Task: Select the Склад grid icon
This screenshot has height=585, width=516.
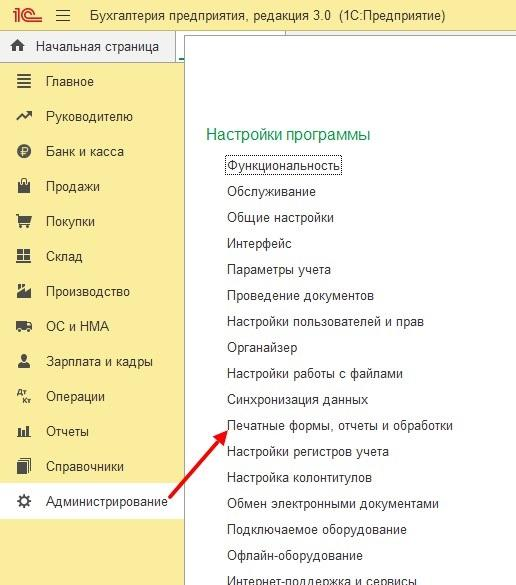Action: point(24,256)
